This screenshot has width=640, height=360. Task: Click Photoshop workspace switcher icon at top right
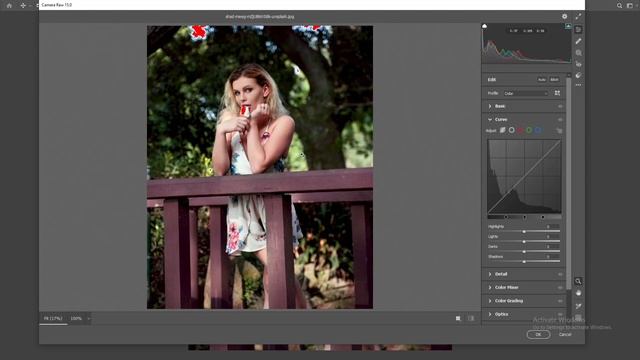tap(630, 6)
